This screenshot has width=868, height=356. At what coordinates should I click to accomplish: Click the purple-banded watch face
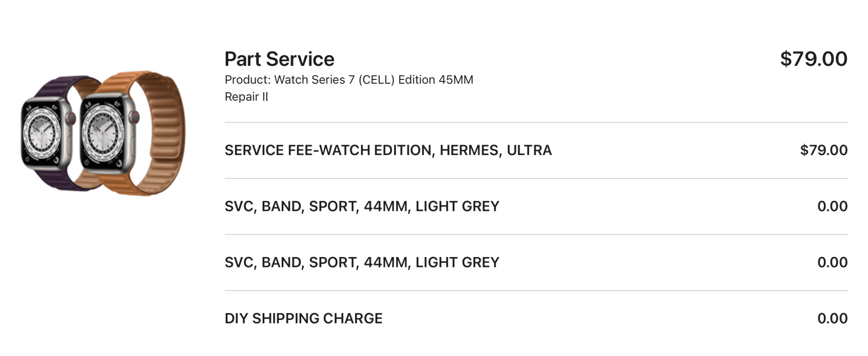[42, 133]
